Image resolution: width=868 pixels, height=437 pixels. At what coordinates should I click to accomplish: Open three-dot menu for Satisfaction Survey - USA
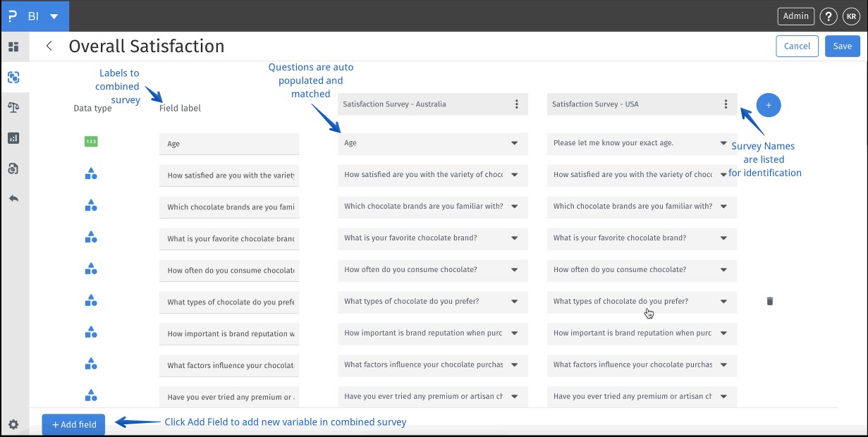click(x=726, y=104)
